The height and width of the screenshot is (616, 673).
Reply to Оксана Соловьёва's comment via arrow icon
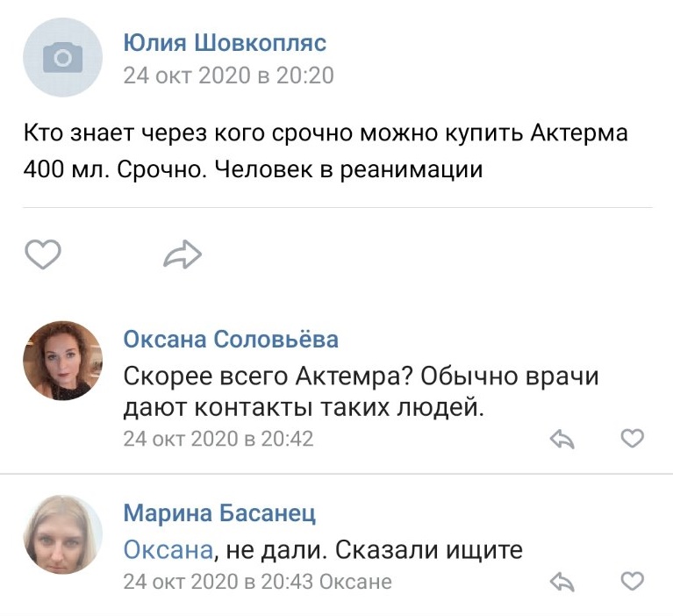coord(562,439)
